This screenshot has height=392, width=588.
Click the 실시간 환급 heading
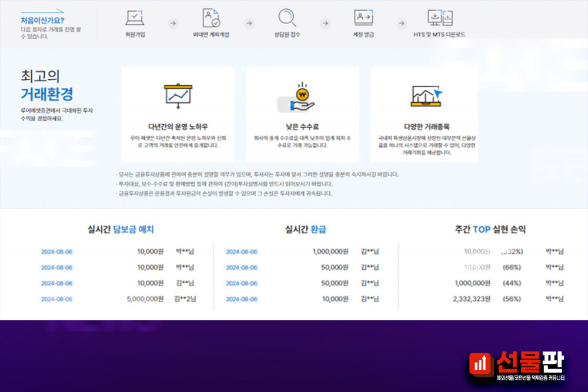click(x=305, y=229)
